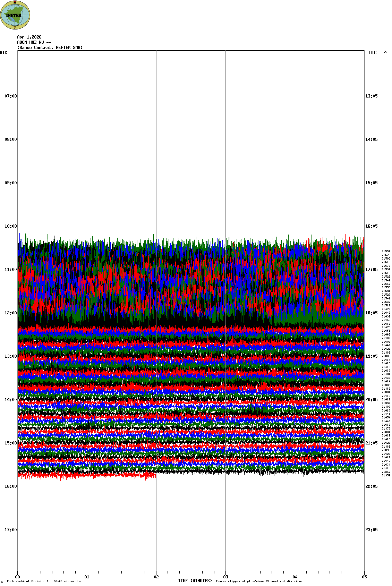Screen dimensions: 392x586
Task: Select the Apr 1,2026 date text
Action: 29,37
